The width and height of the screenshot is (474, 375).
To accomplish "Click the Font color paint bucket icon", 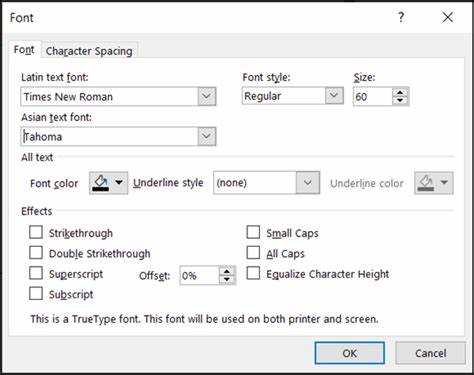I will click(x=101, y=183).
